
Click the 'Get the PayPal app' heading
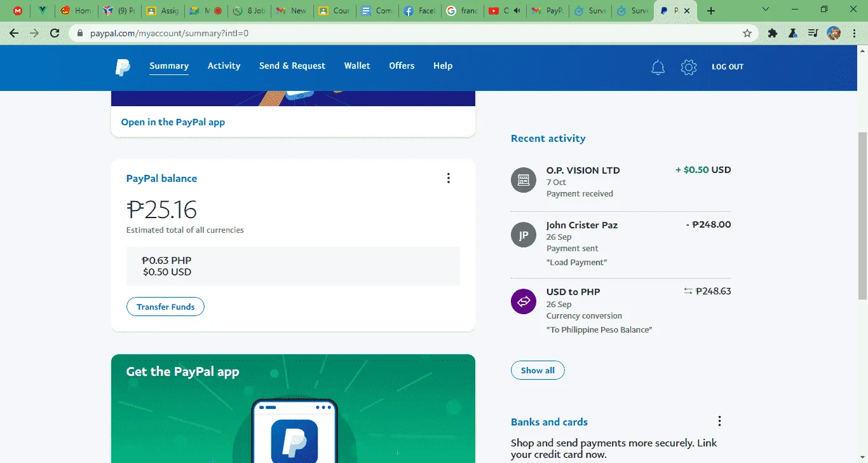pyautogui.click(x=182, y=372)
